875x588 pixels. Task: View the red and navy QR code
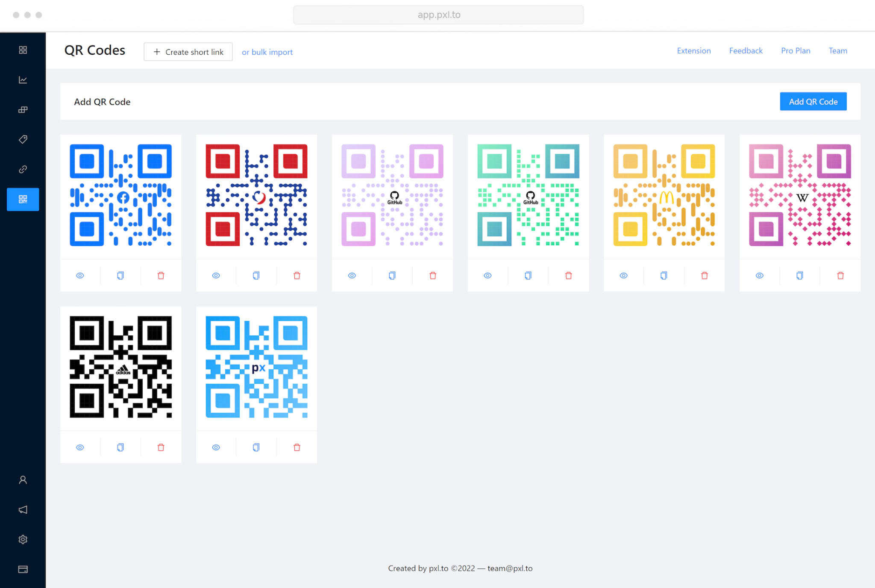(216, 276)
